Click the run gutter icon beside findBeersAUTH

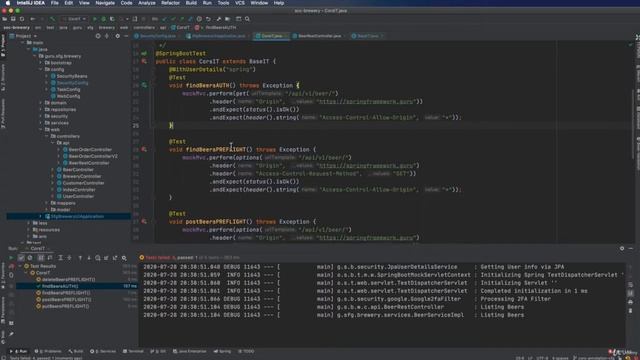pos(144,85)
